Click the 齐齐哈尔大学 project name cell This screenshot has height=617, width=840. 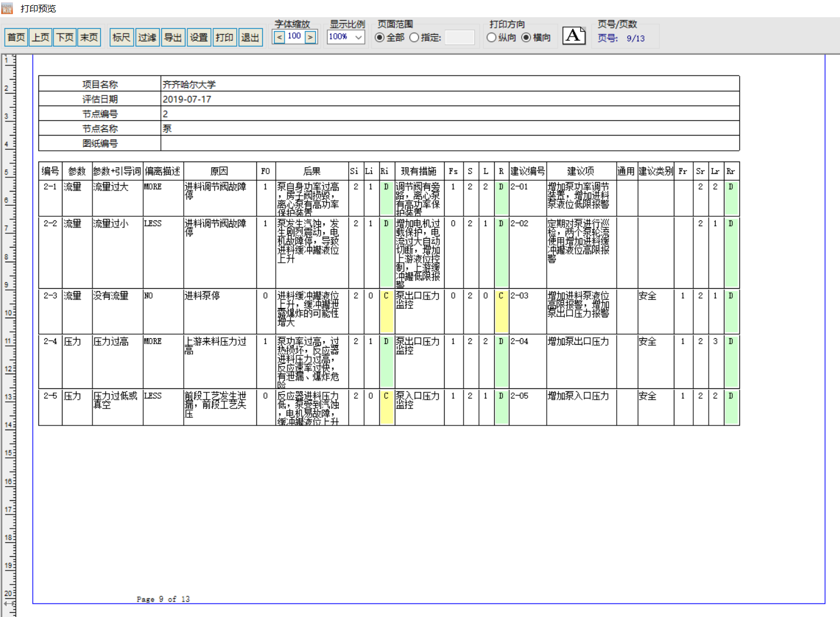[450, 84]
